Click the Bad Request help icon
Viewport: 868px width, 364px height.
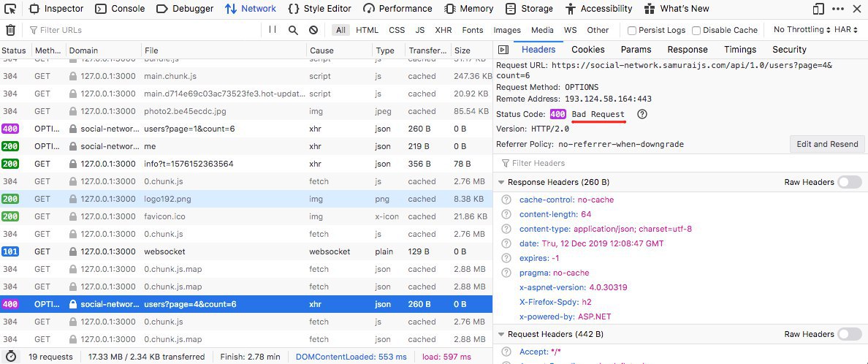pos(642,115)
